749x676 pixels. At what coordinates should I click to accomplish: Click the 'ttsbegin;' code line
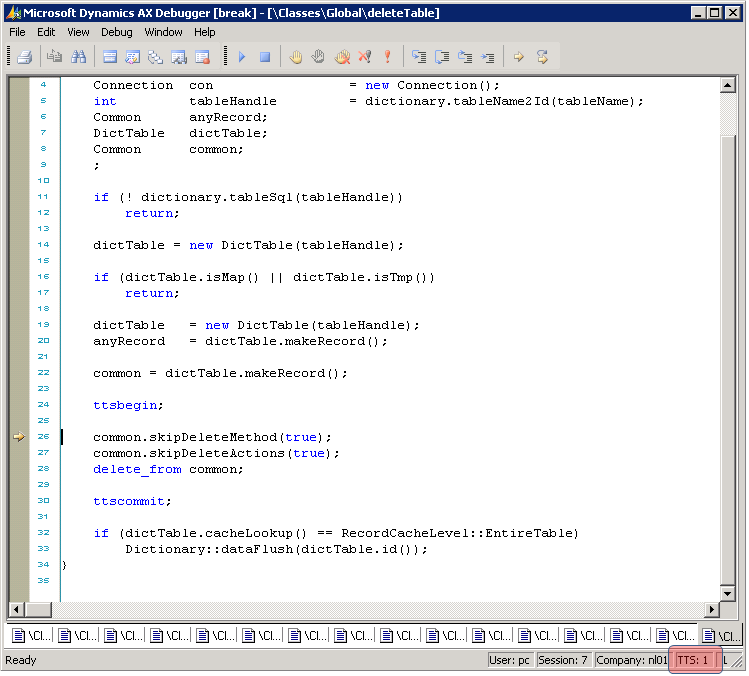(x=128, y=405)
